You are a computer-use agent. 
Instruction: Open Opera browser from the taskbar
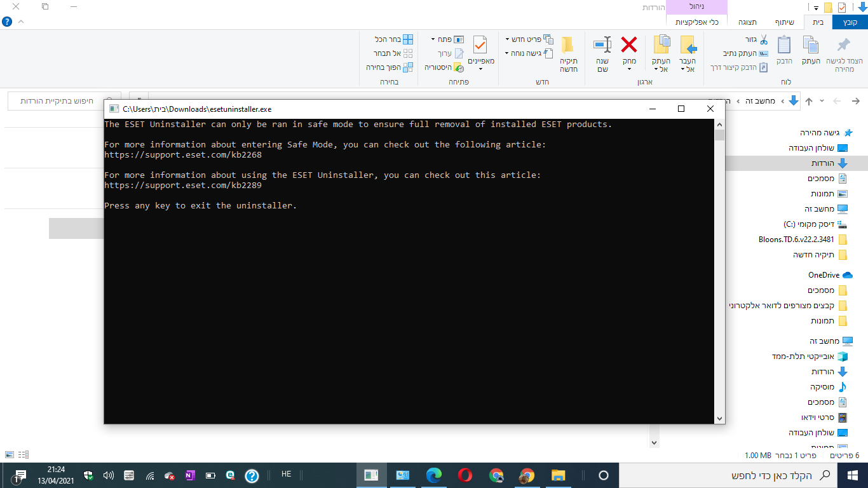click(x=465, y=475)
